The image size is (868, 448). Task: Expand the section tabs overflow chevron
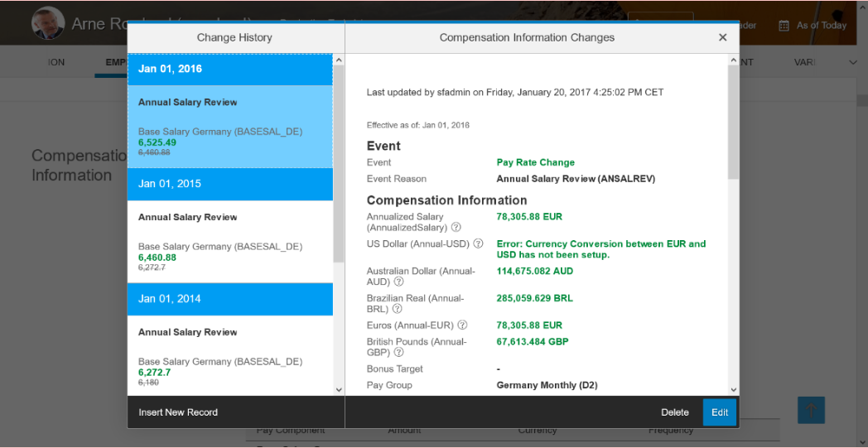point(853,63)
